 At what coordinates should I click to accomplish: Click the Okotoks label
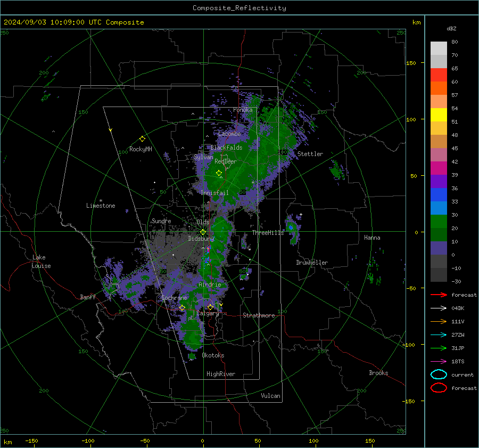point(213,355)
